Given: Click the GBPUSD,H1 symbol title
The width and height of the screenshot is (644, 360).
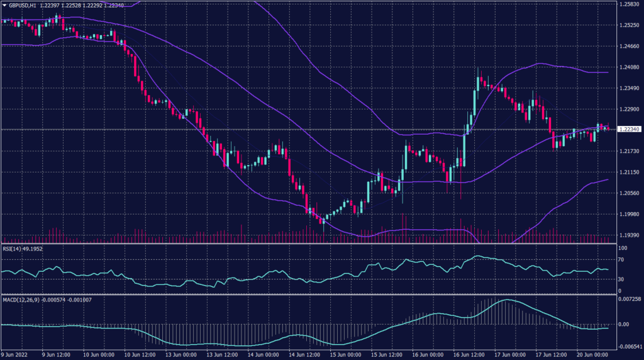Looking at the screenshot, I should [22, 5].
